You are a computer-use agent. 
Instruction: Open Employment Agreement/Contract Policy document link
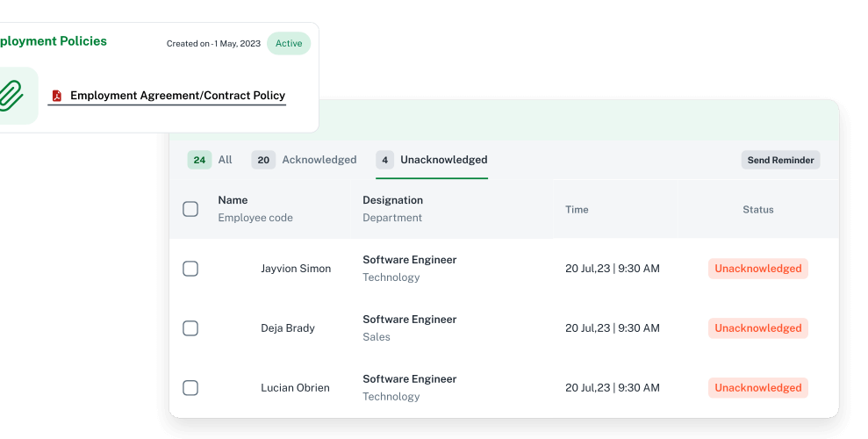pyautogui.click(x=177, y=96)
